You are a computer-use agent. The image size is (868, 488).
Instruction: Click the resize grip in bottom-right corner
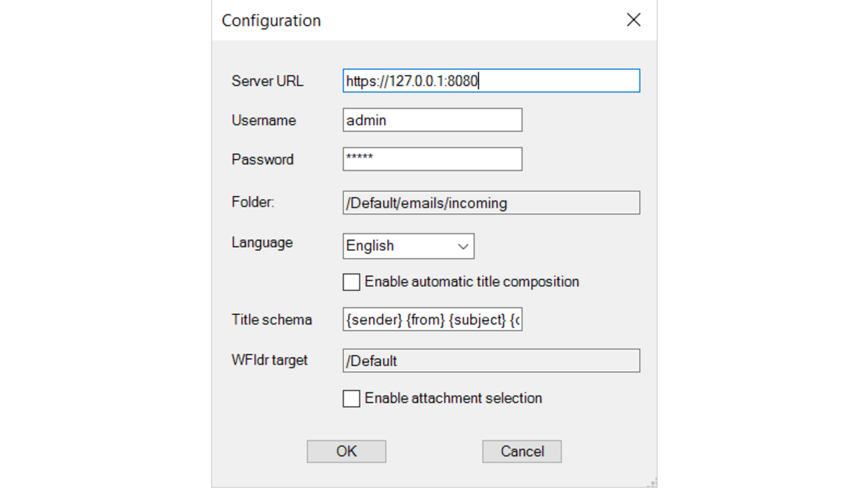click(x=652, y=483)
